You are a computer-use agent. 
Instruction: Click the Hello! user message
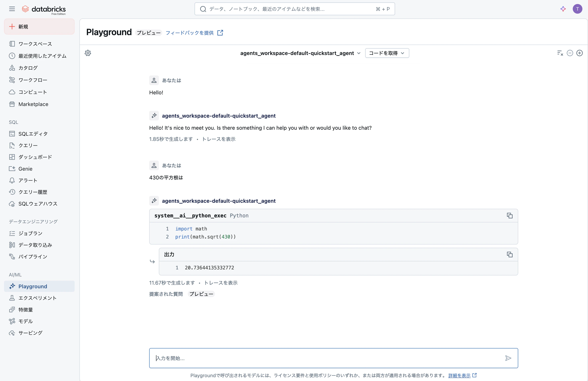click(x=156, y=92)
